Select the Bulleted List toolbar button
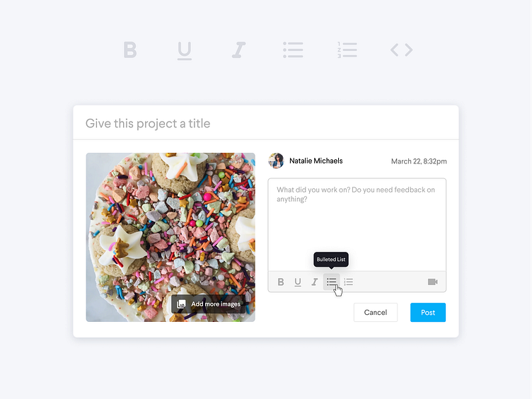The image size is (532, 399). tap(332, 282)
